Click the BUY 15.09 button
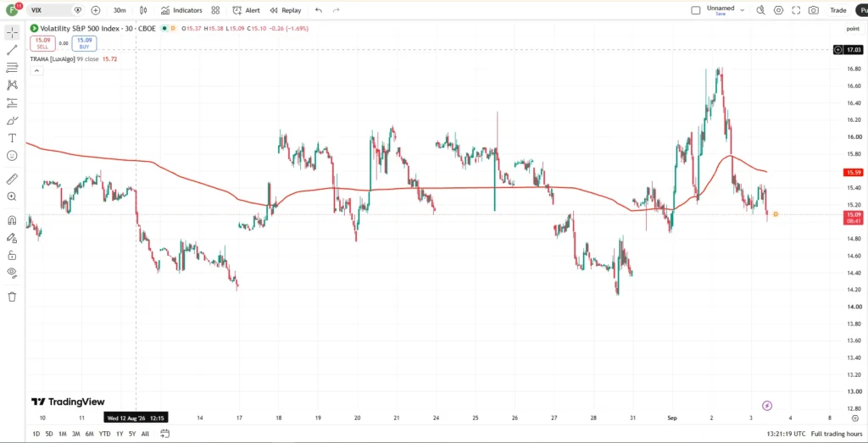The width and height of the screenshot is (868, 443). (84, 43)
